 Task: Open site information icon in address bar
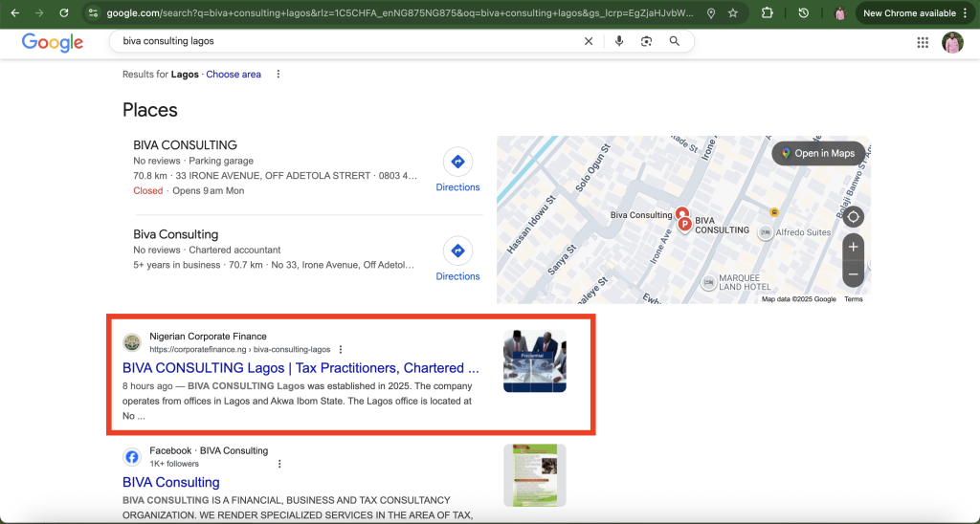[93, 13]
